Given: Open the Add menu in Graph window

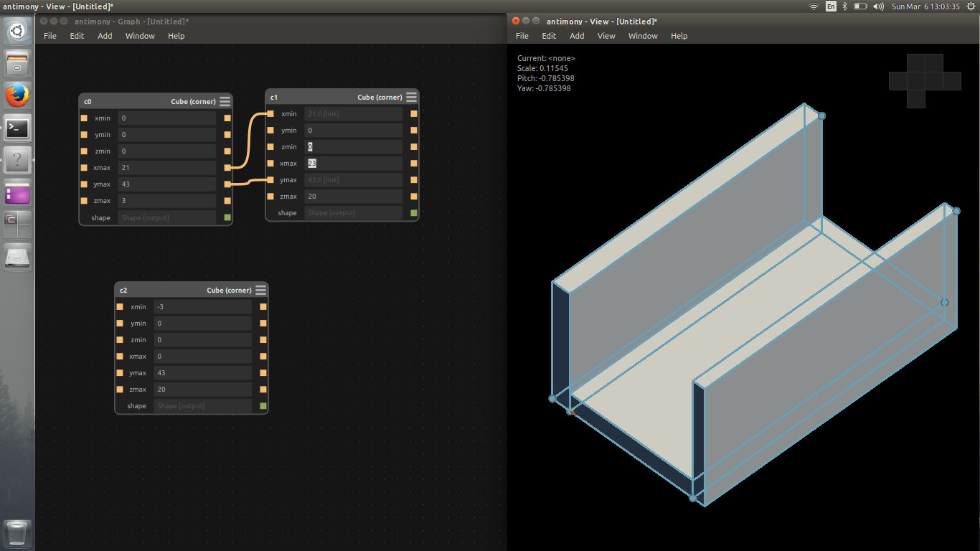Looking at the screenshot, I should coord(105,36).
